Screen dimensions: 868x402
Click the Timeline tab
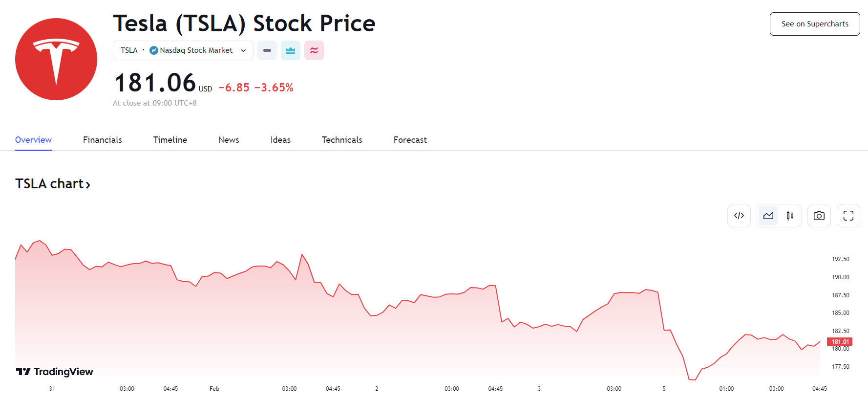[170, 140]
